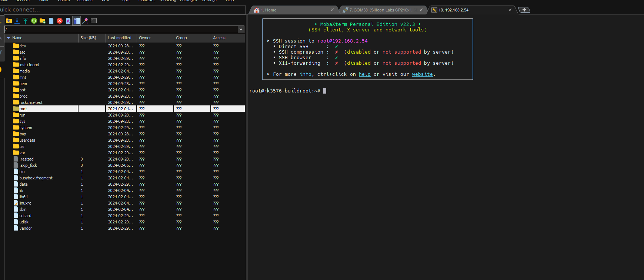Viewport: 644px width, 280px height.
Task: Sort by Access column header
Action: pos(228,38)
